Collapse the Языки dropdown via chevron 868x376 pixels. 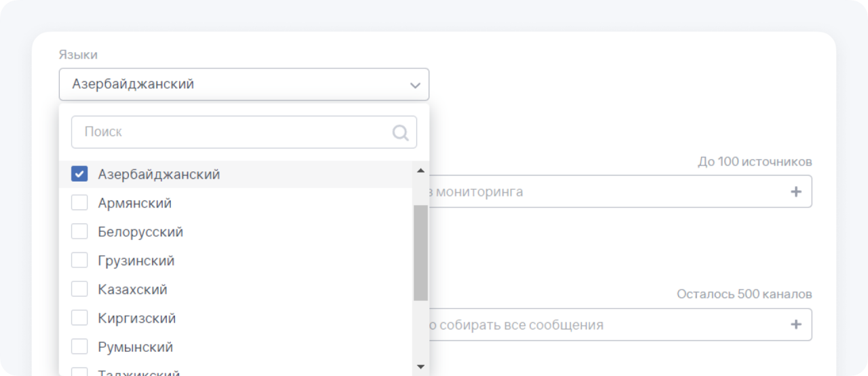pos(415,85)
